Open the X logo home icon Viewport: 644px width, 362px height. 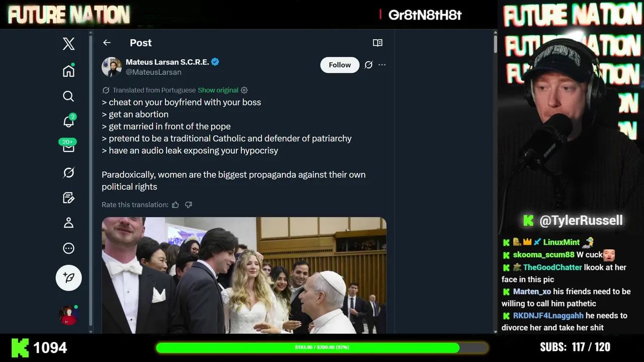coord(69,44)
